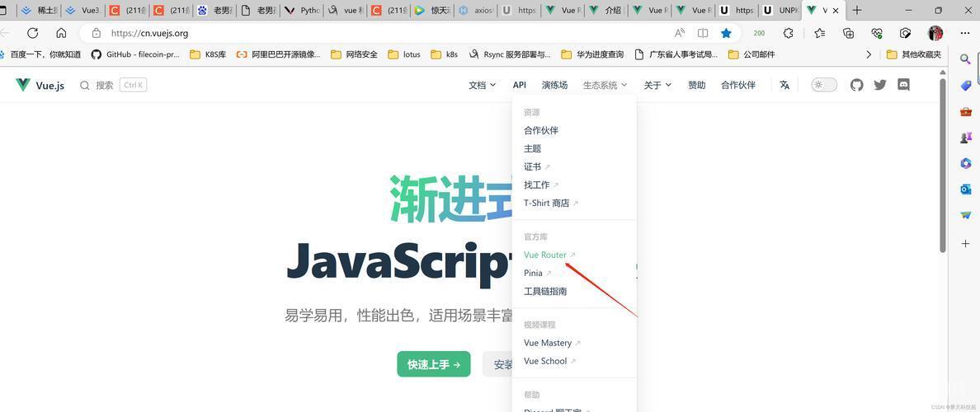
Task: Open the language translation menu icon
Action: [784, 85]
